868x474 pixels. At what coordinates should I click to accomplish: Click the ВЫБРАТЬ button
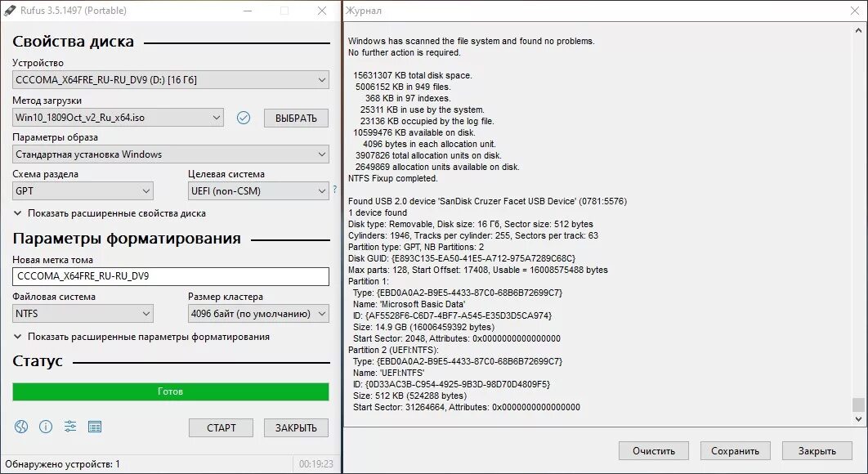(296, 118)
